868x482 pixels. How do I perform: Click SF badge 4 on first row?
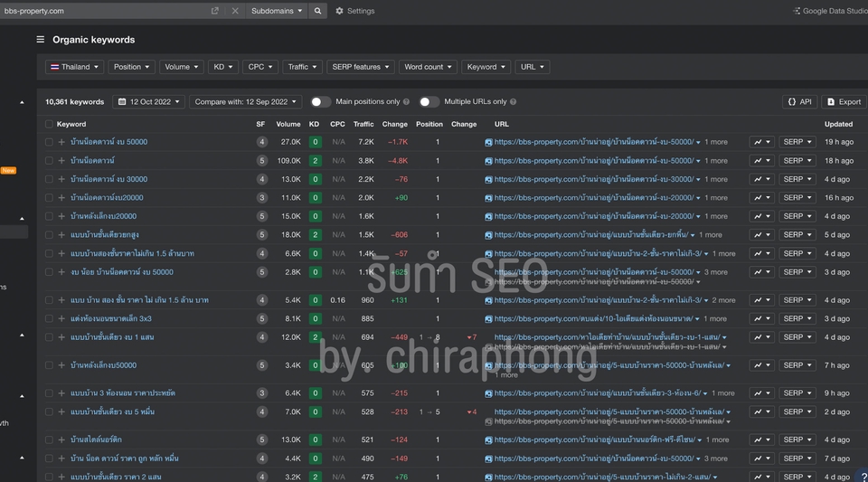point(262,142)
